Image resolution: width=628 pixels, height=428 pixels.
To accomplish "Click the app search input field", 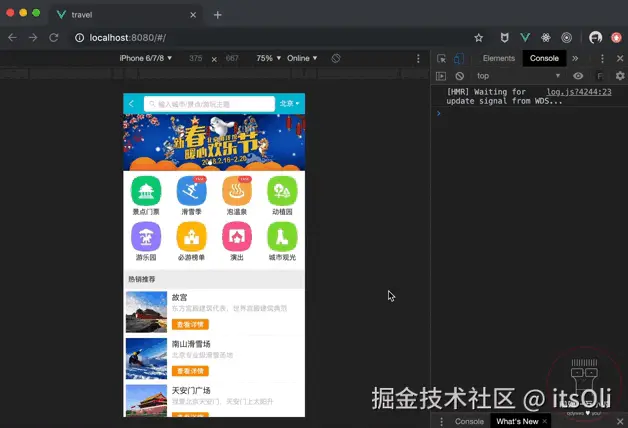I will 209,104.
